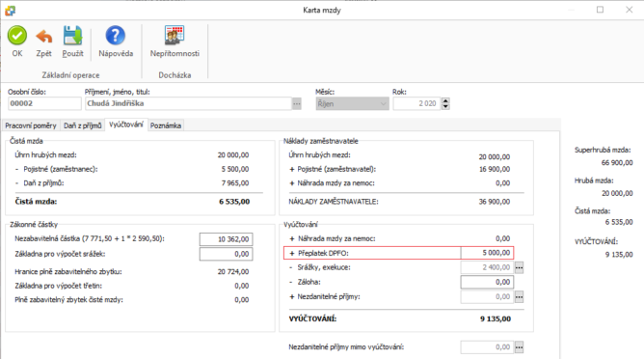
Task: Select the Vyúčtování tab
Action: 126,124
